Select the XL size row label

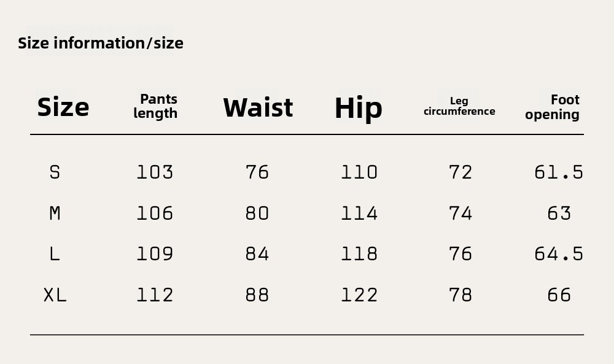tap(55, 295)
